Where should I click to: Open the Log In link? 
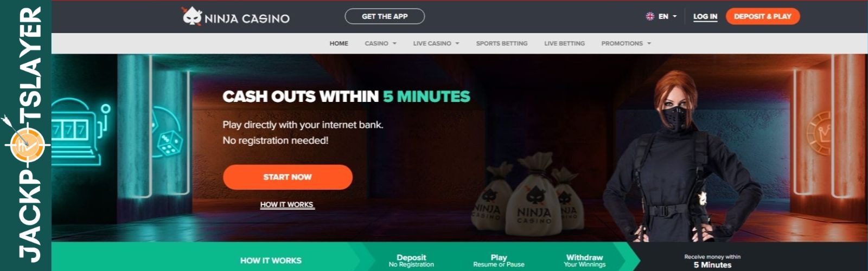[x=705, y=17]
